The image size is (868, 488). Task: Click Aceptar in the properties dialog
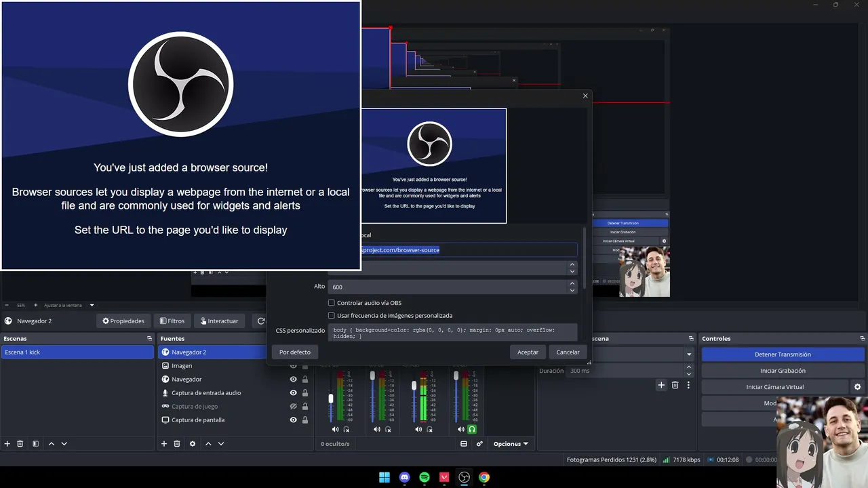point(528,352)
